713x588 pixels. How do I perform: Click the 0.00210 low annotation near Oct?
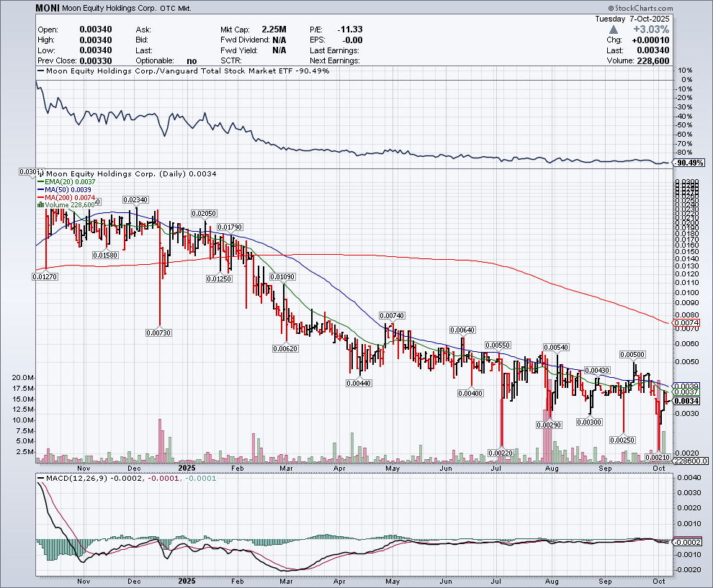[x=658, y=457]
